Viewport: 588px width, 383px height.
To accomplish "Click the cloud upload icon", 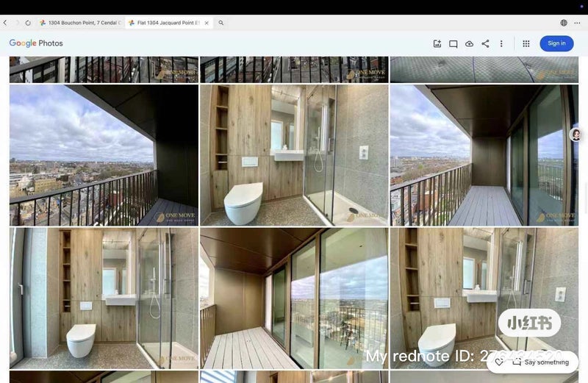I will (x=469, y=43).
